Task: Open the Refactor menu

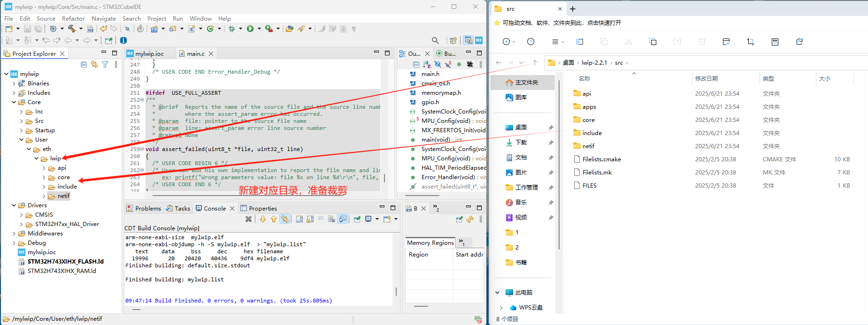Action: (73, 19)
